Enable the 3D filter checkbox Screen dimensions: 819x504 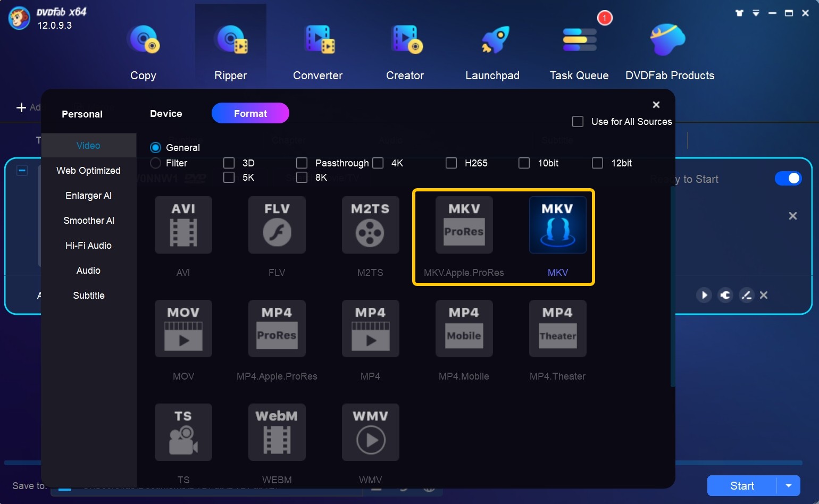pyautogui.click(x=229, y=163)
